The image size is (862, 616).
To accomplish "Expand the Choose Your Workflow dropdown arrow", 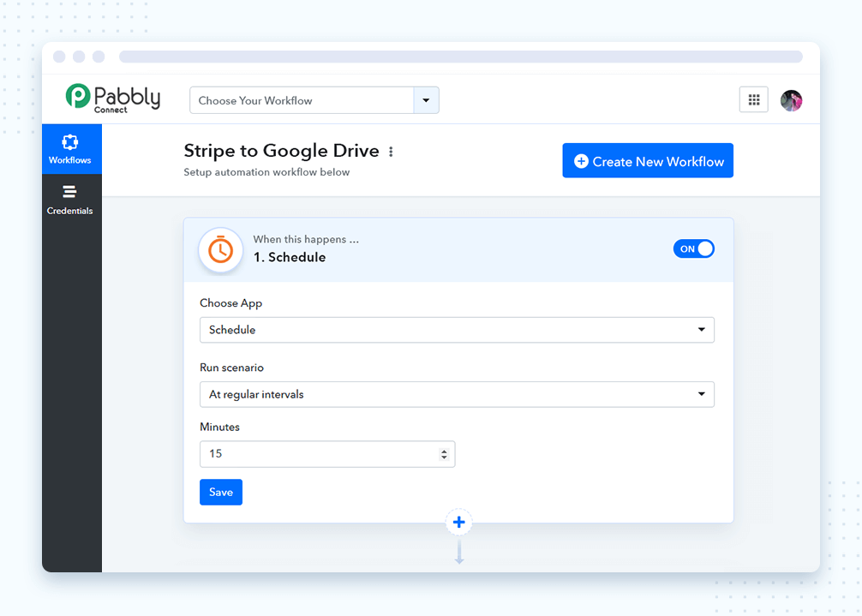I will pyautogui.click(x=426, y=100).
